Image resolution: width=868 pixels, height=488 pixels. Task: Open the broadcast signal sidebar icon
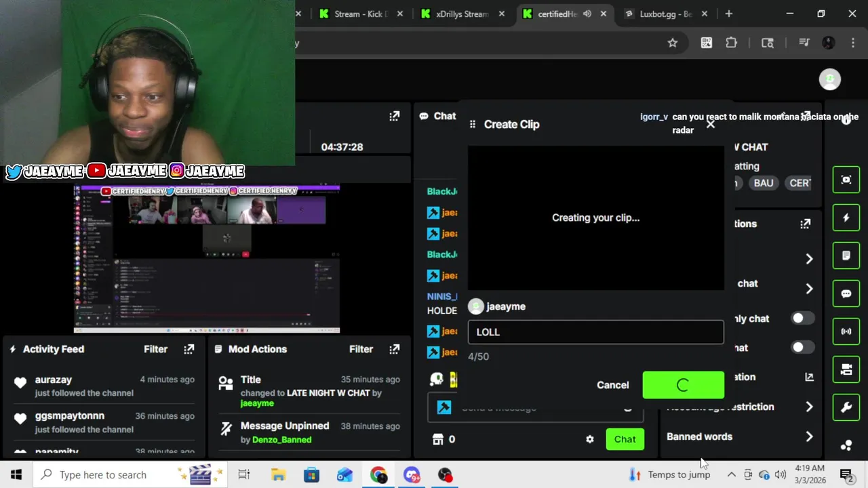pyautogui.click(x=846, y=331)
